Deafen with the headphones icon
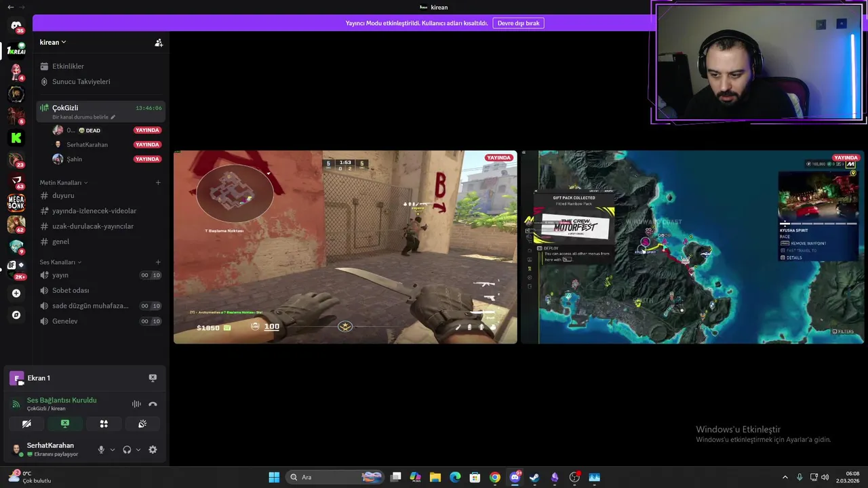Image resolution: width=868 pixels, height=488 pixels. click(x=127, y=449)
